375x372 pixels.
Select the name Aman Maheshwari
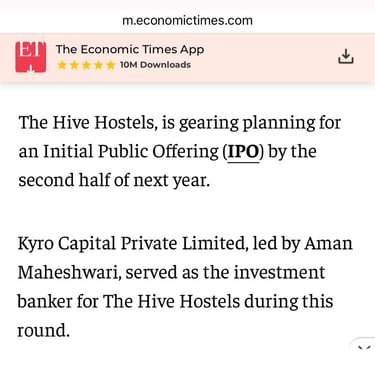(185, 258)
